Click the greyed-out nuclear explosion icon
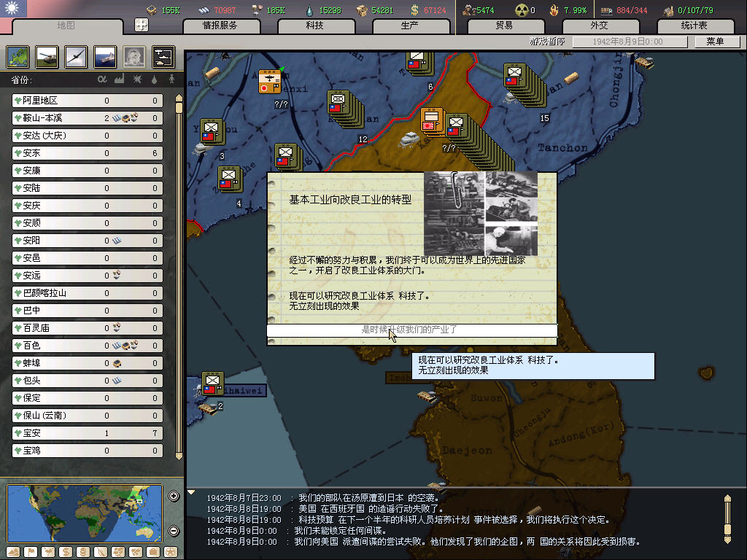Screen dimensions: 747x560 coord(134,57)
